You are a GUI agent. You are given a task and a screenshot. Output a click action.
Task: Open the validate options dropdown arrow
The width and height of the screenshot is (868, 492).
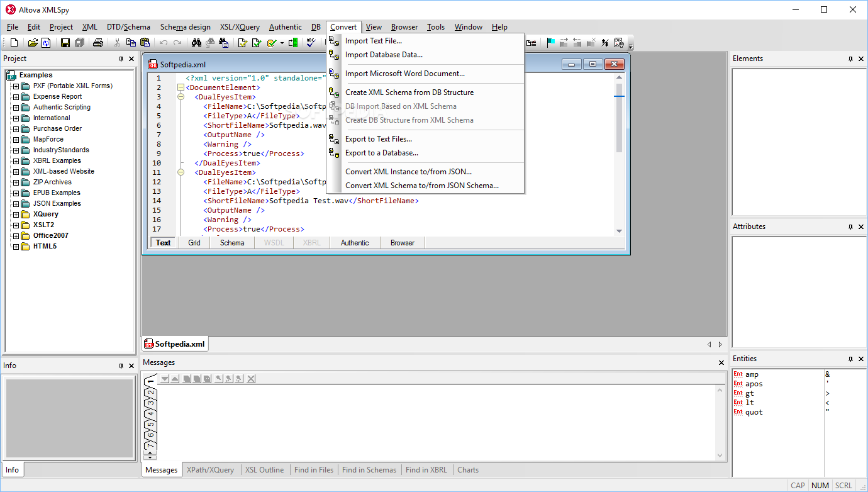(282, 43)
